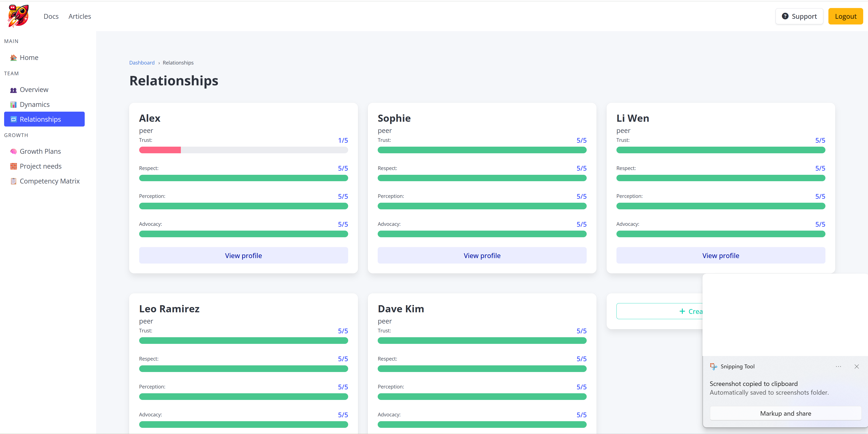868x434 pixels.
Task: Click the Growth Plans brain icon
Action: [x=14, y=151]
